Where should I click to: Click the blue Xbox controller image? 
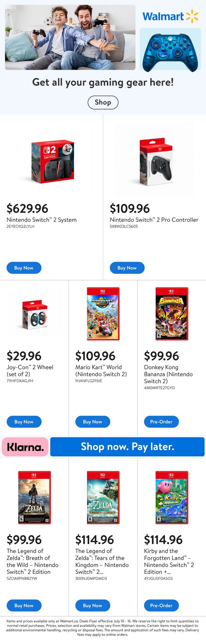170,49
